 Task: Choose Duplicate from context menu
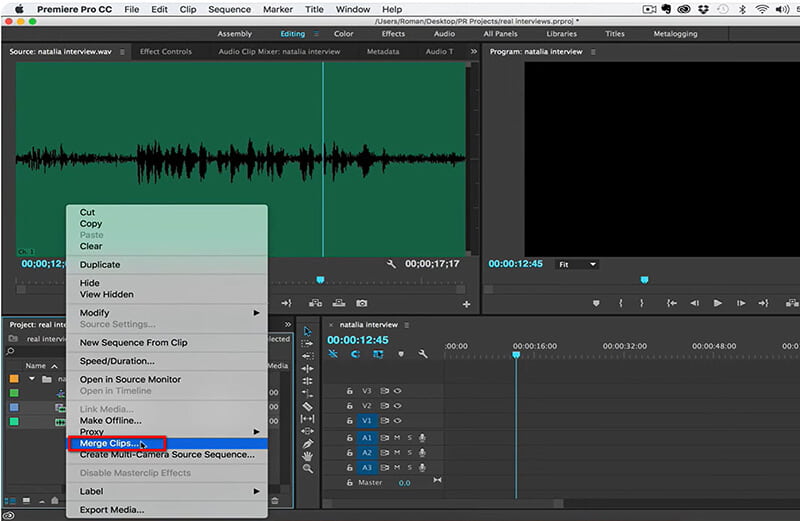pyautogui.click(x=167, y=264)
